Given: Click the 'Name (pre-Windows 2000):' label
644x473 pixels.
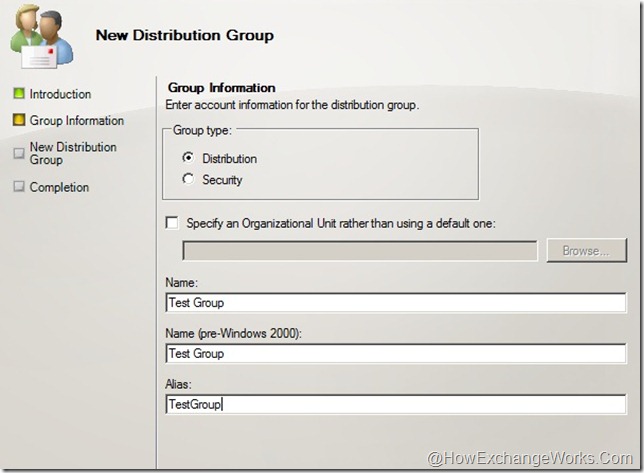Looking at the screenshot, I should click(233, 333).
